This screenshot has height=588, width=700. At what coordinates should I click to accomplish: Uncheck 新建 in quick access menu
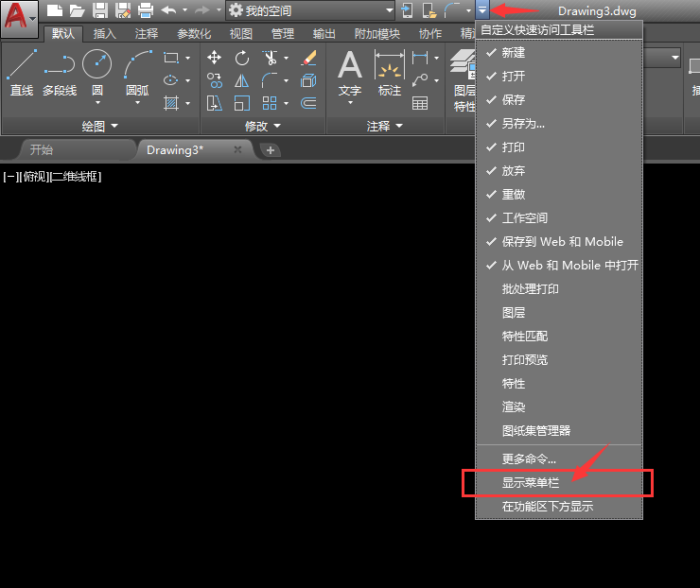click(559, 53)
